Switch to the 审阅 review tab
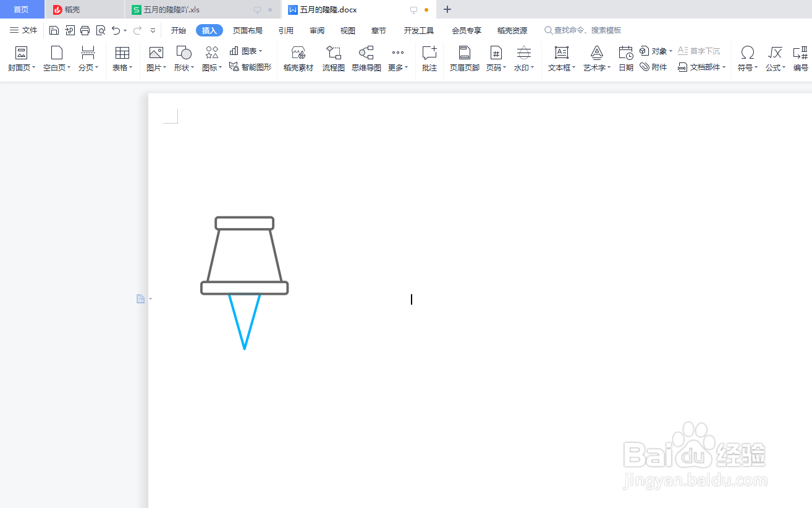This screenshot has width=812, height=508. [x=317, y=30]
